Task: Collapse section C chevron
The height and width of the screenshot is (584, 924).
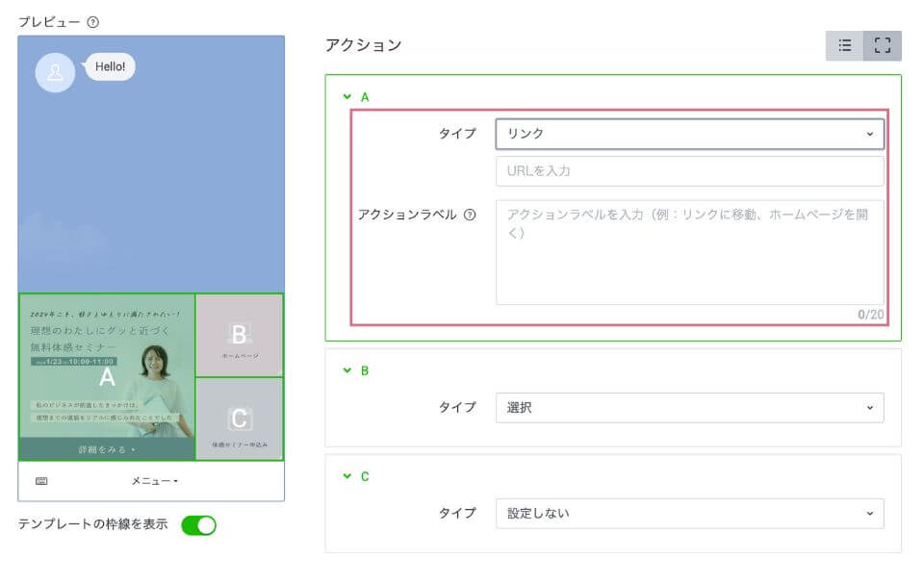Action: pyautogui.click(x=346, y=476)
